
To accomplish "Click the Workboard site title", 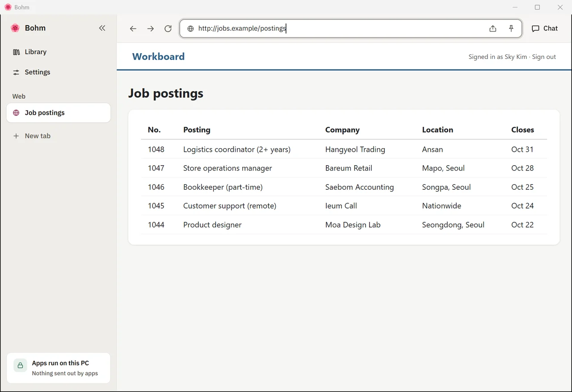I will [158, 57].
